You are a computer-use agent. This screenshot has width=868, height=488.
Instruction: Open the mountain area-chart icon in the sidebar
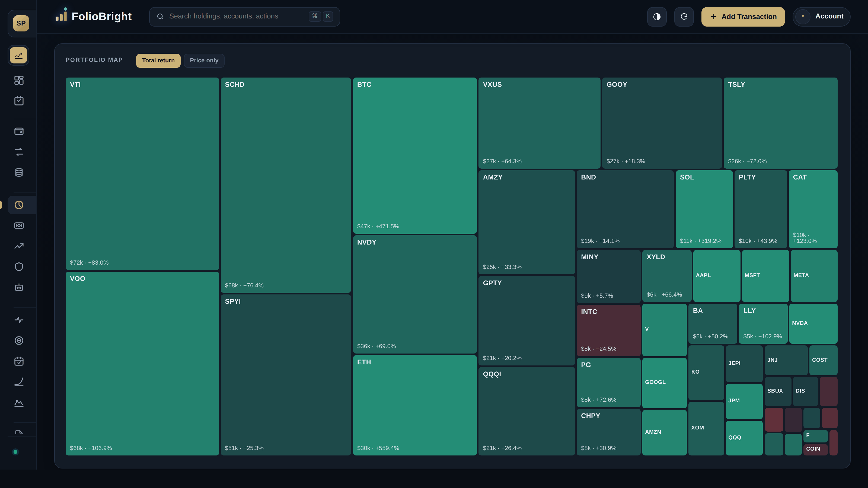tap(19, 403)
